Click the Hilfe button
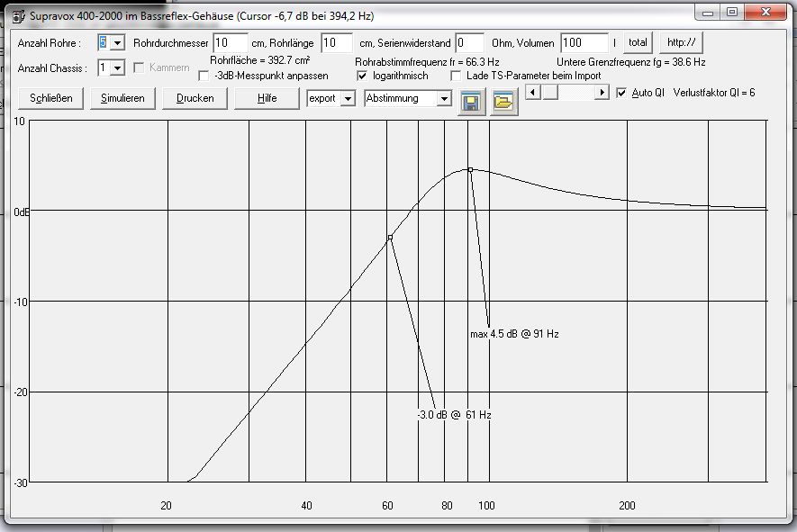Viewport: 797px width, 532px height. tap(267, 99)
